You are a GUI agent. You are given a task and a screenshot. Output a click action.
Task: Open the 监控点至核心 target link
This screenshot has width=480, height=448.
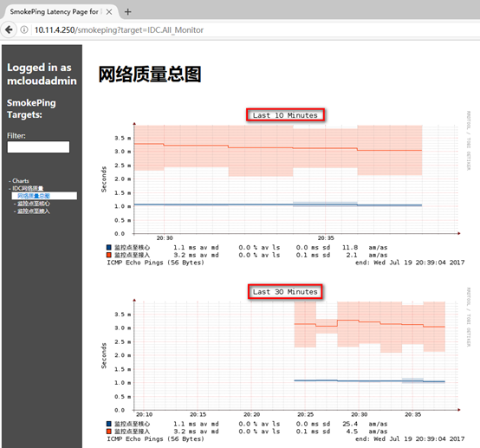tap(34, 204)
